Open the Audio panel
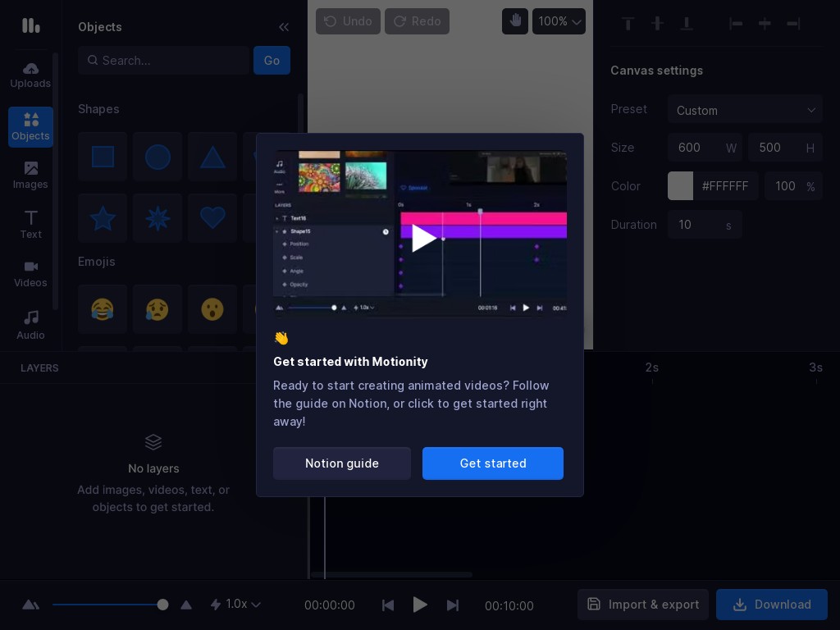The height and width of the screenshot is (630, 840). pyautogui.click(x=30, y=325)
